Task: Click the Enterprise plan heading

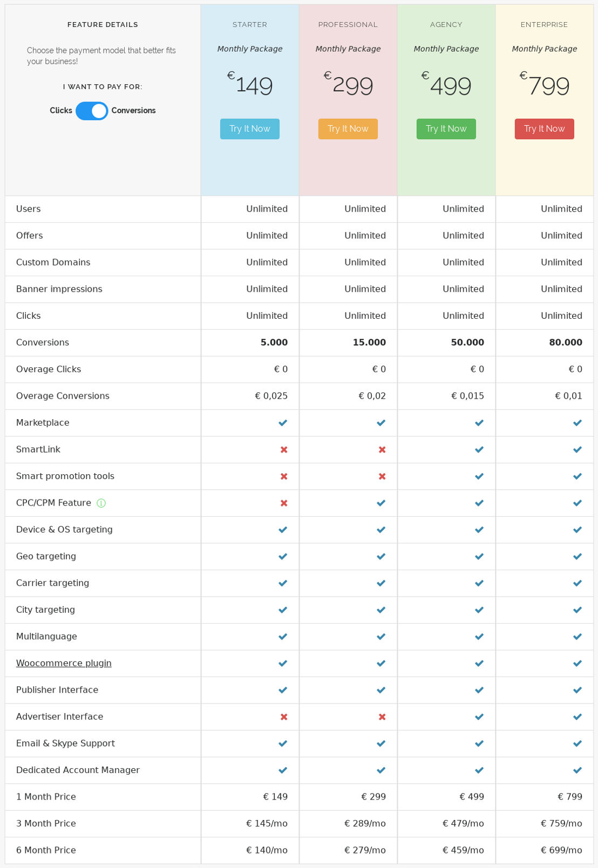Action: [545, 25]
